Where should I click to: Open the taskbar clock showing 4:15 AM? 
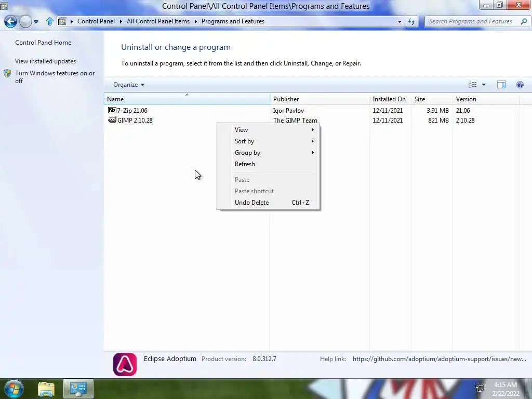pos(506,389)
